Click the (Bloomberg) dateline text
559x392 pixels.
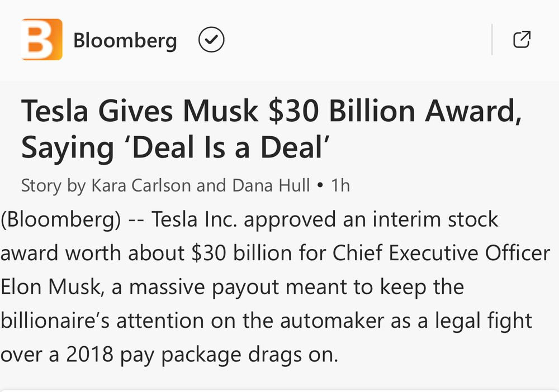tap(60, 219)
